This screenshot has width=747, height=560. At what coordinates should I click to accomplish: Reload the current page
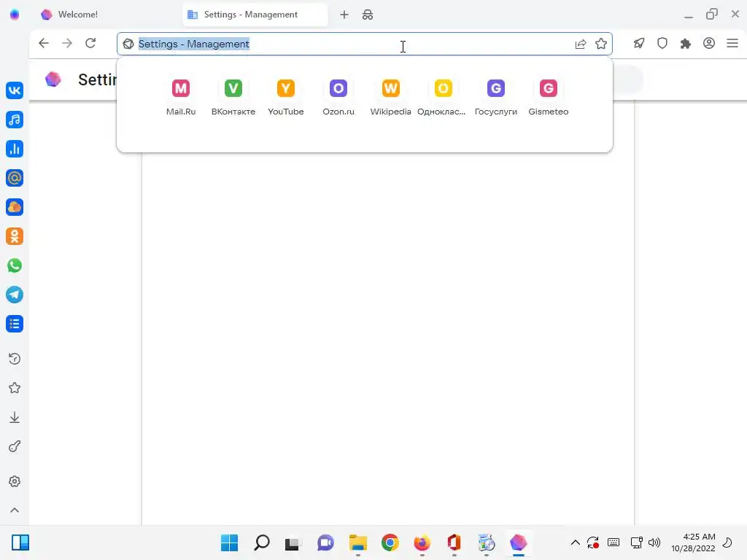(90, 43)
